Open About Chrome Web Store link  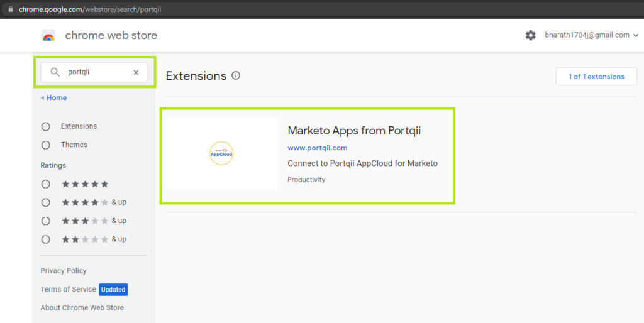tap(82, 308)
